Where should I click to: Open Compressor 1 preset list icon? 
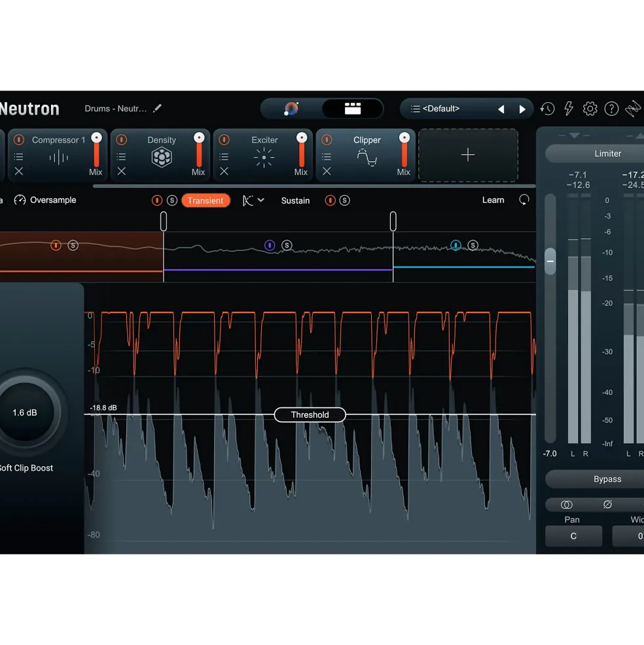tap(18, 157)
